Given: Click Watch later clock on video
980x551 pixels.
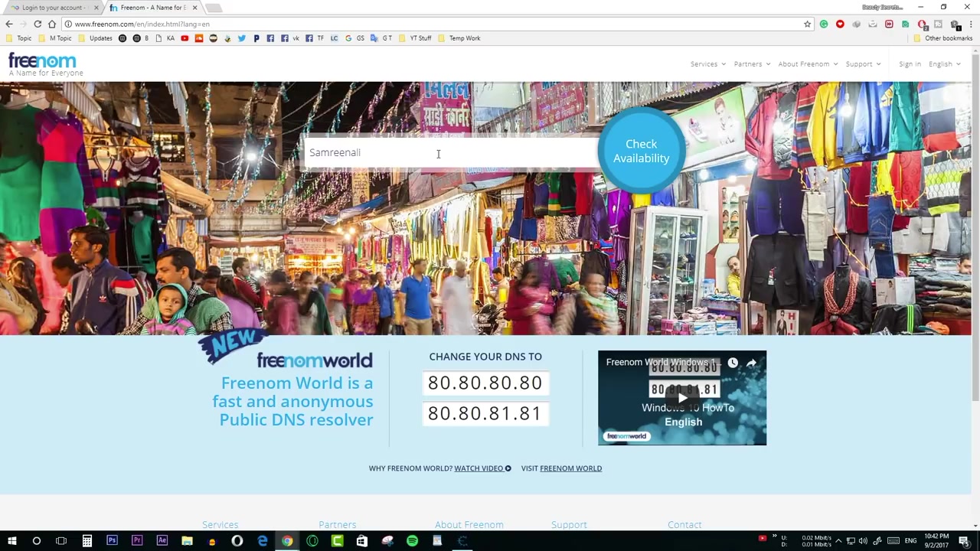Looking at the screenshot, I should point(733,363).
